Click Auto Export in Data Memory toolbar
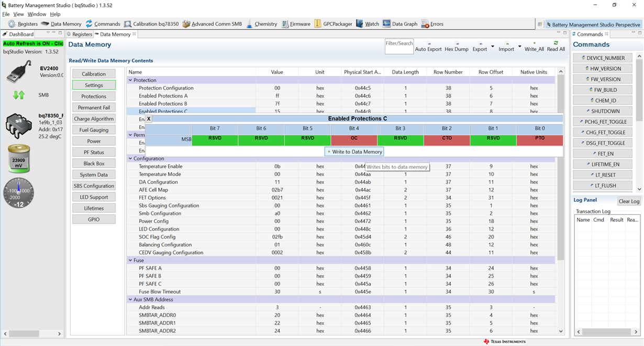This screenshot has width=644, height=346. [428, 47]
